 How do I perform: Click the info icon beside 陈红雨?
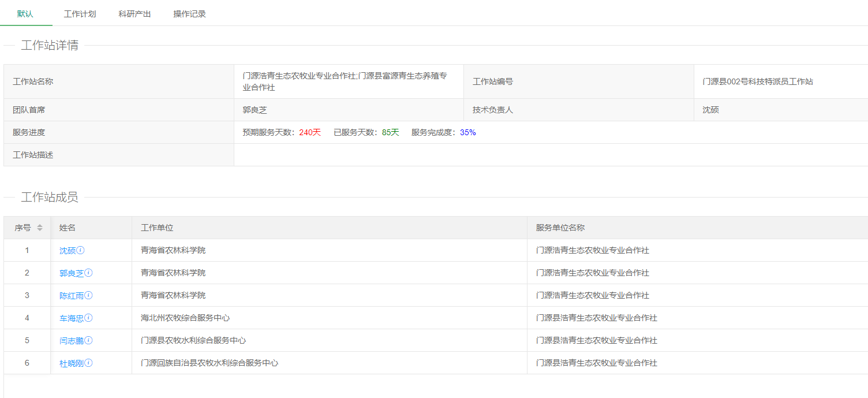(89, 295)
